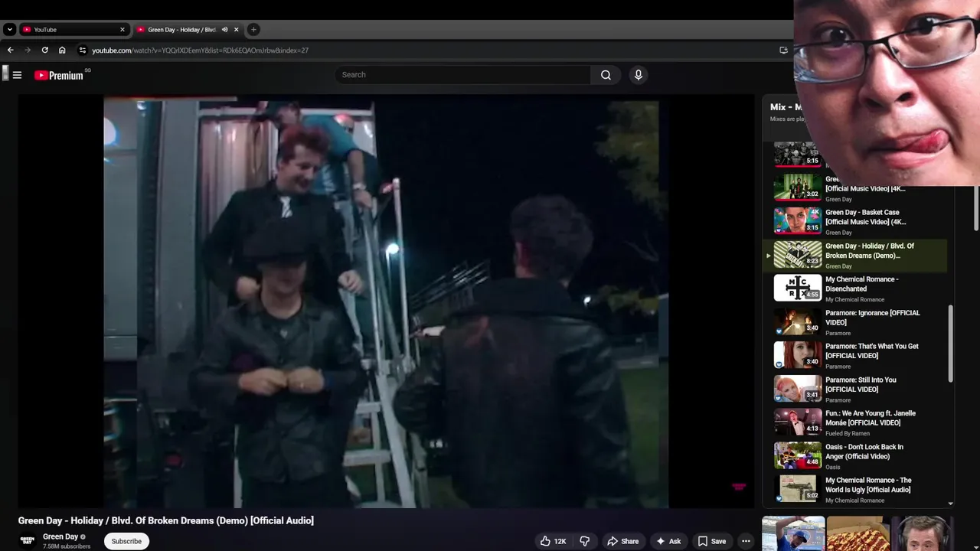Click the YouTube search field

pos(462,75)
